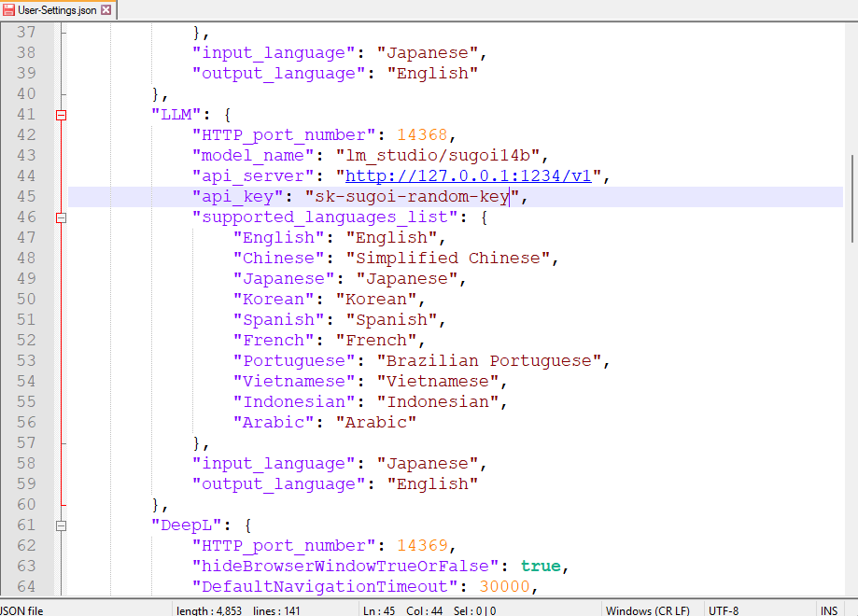Viewport: 858px width, 616px height.
Task: Click the "lm_studio/sugoi14b" model name value
Action: point(438,155)
